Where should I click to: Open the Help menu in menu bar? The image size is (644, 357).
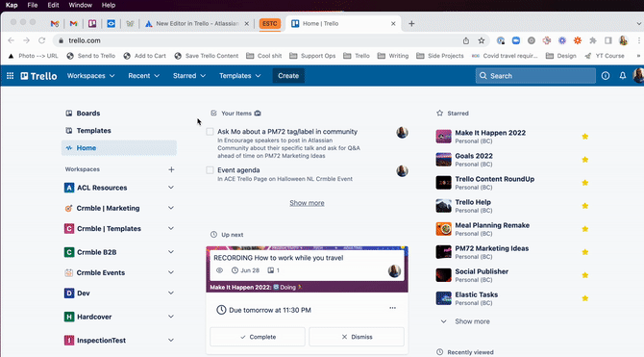click(x=109, y=5)
